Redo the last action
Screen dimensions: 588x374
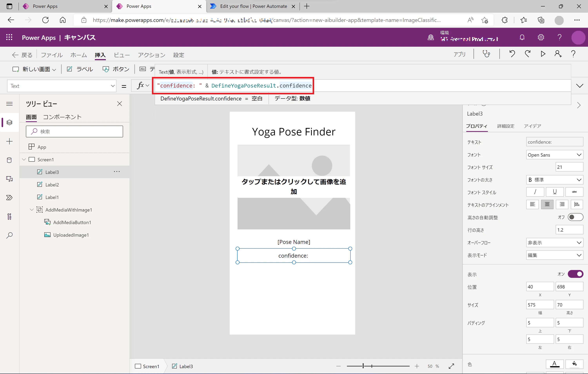pos(528,54)
